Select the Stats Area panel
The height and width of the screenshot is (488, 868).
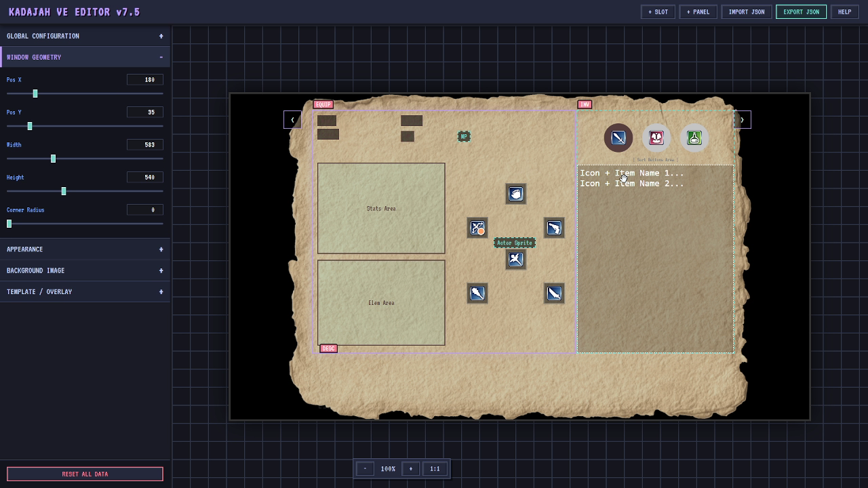381,208
